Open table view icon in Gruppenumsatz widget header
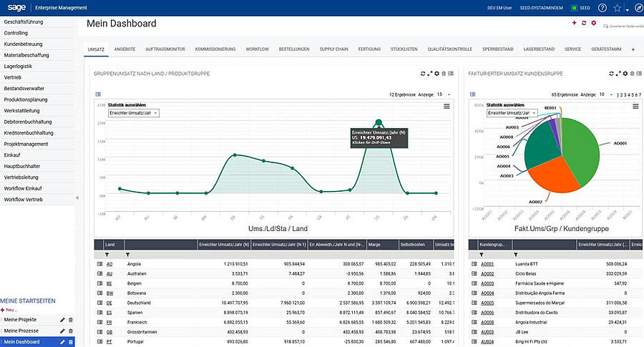The height and width of the screenshot is (347, 644). click(451, 74)
